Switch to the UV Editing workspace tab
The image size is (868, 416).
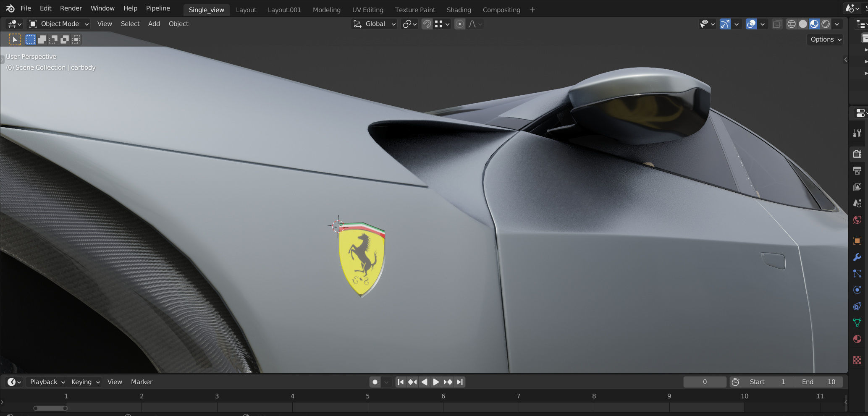click(367, 10)
